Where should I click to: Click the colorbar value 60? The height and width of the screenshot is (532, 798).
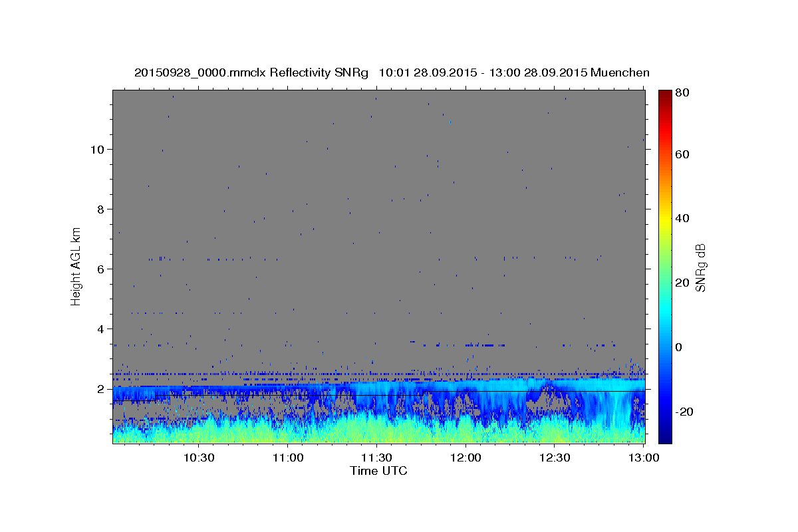682,154
